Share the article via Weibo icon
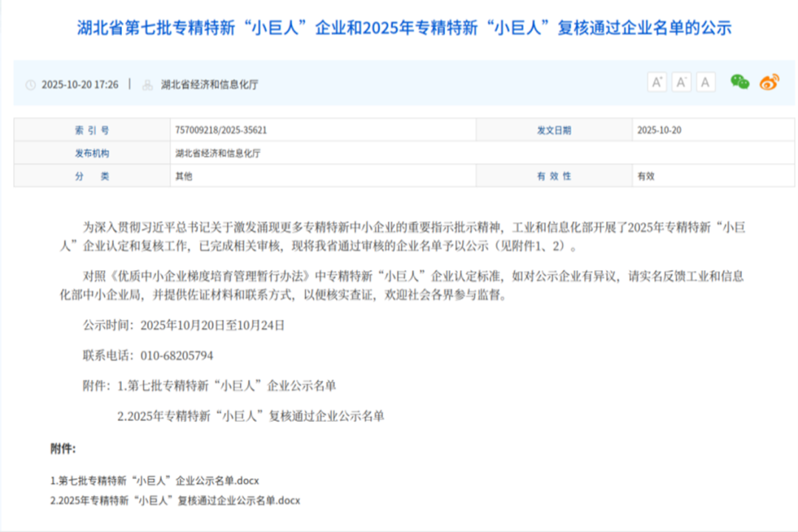Screen dimensions: 798x532 pyautogui.click(x=768, y=81)
